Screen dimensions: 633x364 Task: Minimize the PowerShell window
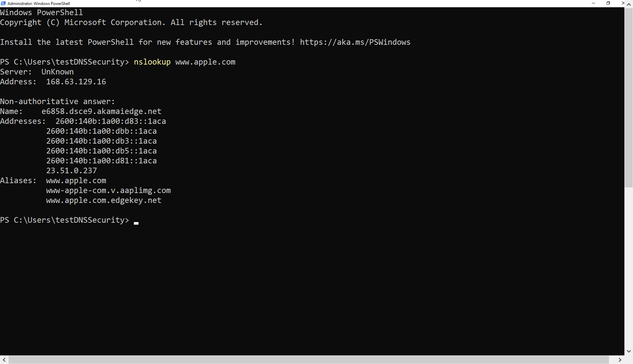(x=593, y=3)
